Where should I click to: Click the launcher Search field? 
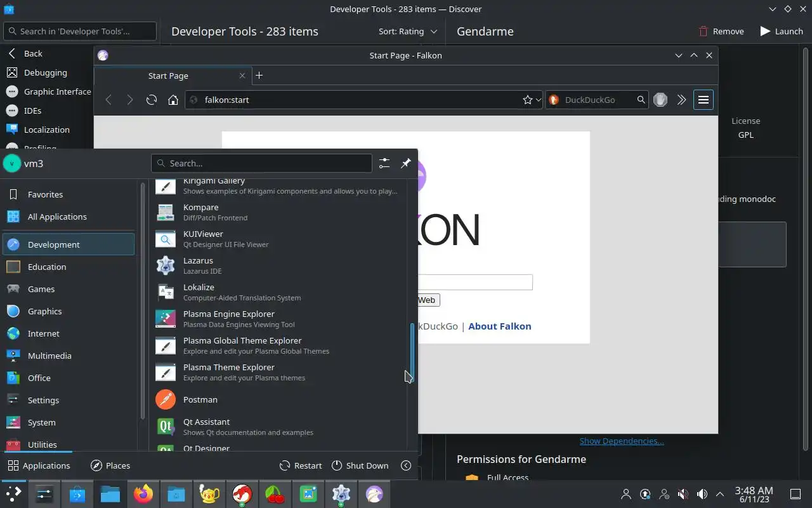click(x=261, y=163)
